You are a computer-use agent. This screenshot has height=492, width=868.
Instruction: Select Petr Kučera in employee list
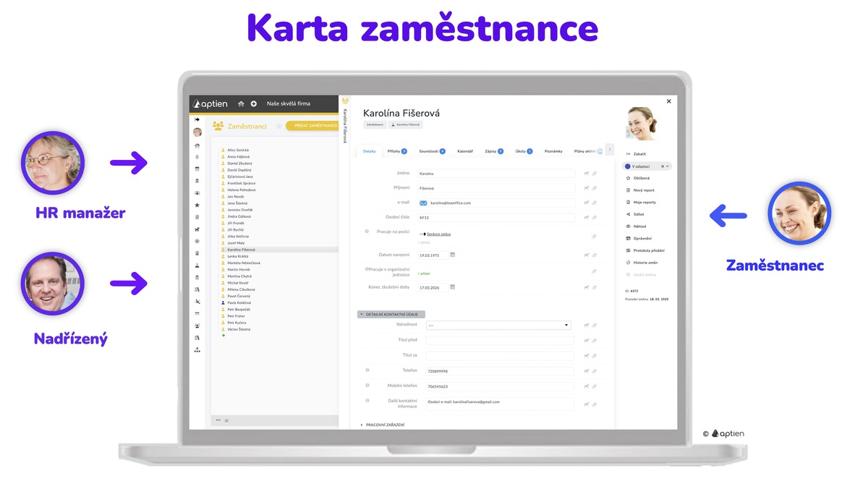(237, 323)
